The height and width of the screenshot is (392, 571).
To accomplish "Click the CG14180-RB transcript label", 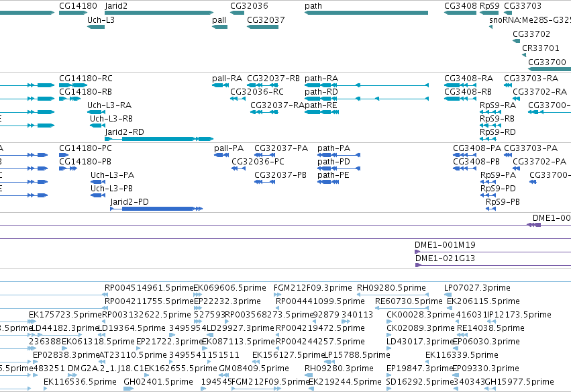I will tap(85, 92).
